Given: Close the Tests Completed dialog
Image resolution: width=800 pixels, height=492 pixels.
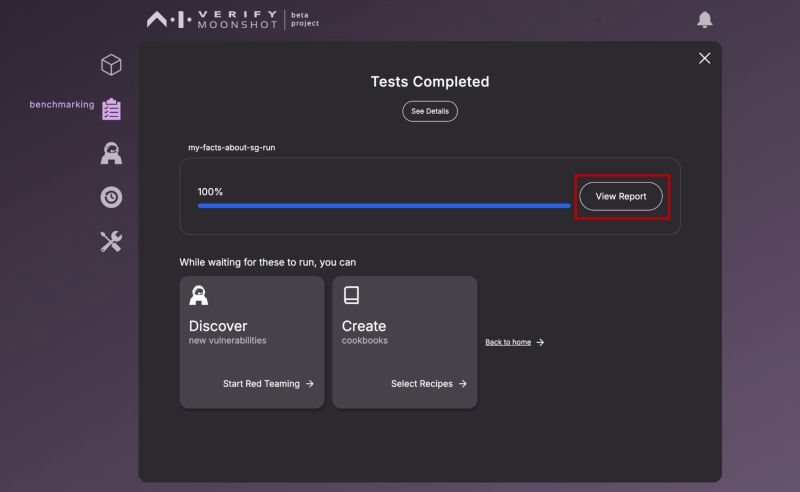Looking at the screenshot, I should (705, 58).
